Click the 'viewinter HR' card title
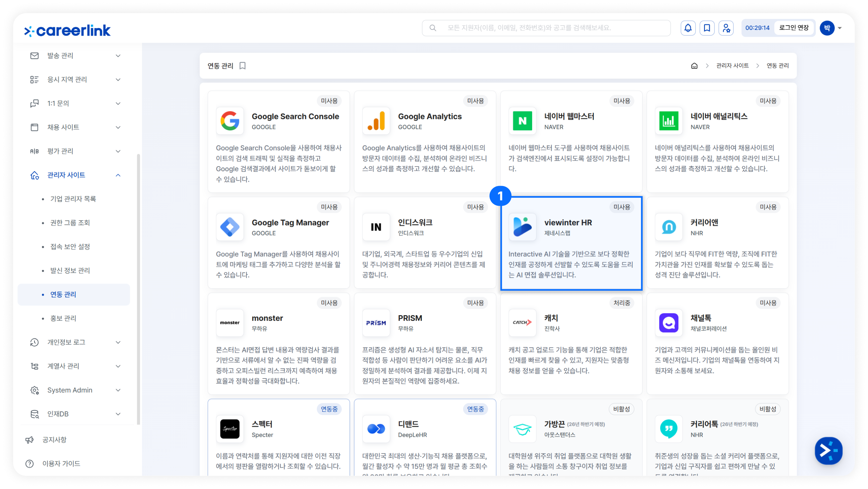Screen dimensions: 868x489 pos(568,222)
